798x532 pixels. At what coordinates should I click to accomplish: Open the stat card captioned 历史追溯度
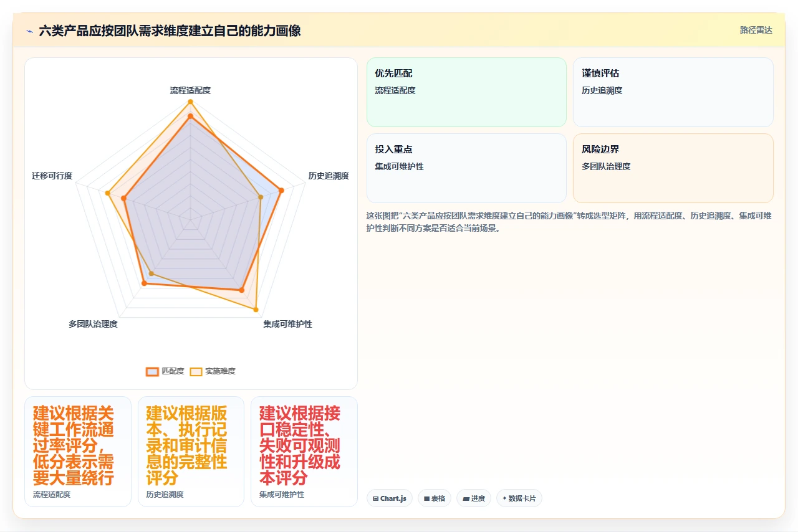pos(191,452)
